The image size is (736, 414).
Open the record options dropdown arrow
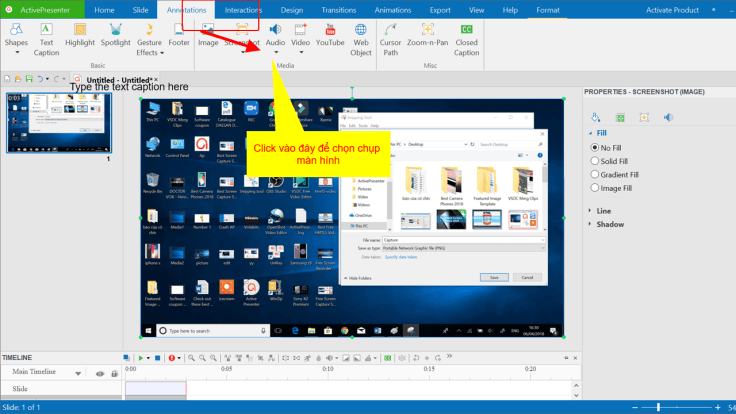click(179, 358)
